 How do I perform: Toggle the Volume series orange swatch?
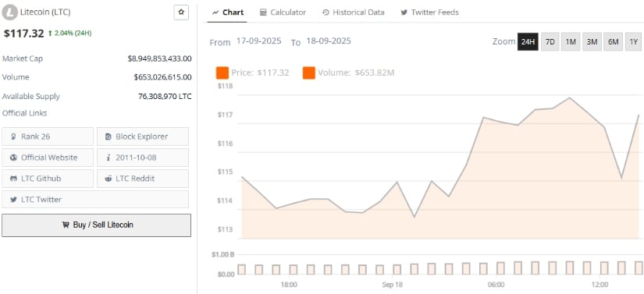click(x=309, y=73)
